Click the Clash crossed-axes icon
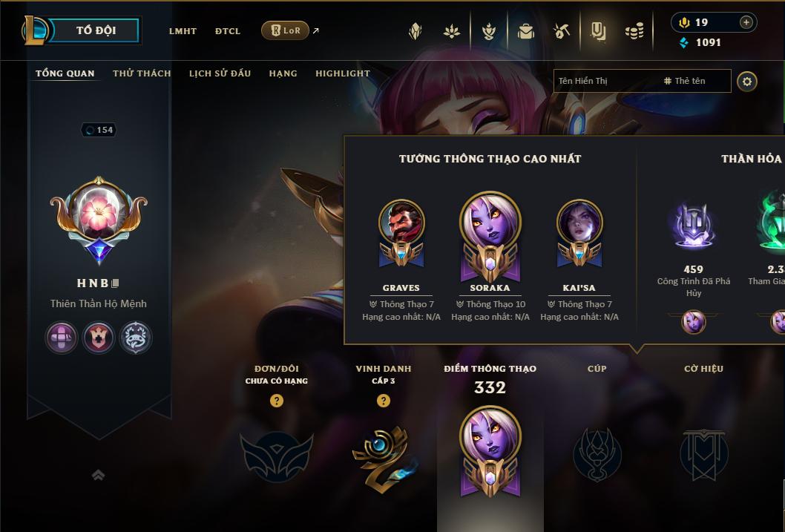The image size is (785, 532). [x=562, y=31]
